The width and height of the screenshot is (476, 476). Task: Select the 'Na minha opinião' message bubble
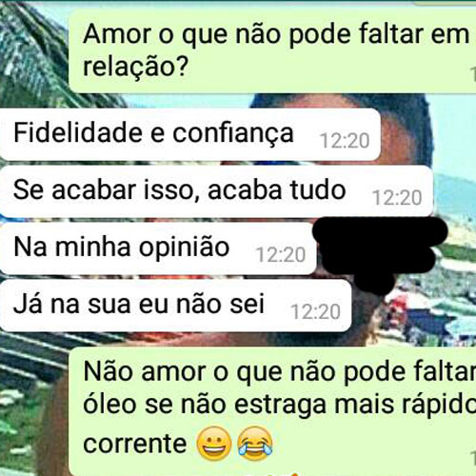[158, 248]
